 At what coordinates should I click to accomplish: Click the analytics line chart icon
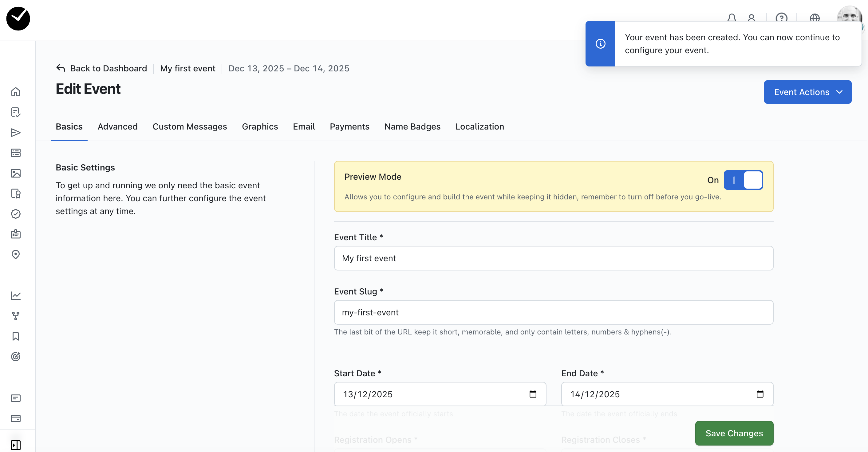tap(15, 295)
